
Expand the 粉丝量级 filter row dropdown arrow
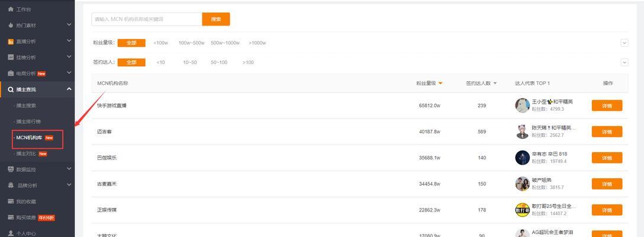[624, 43]
